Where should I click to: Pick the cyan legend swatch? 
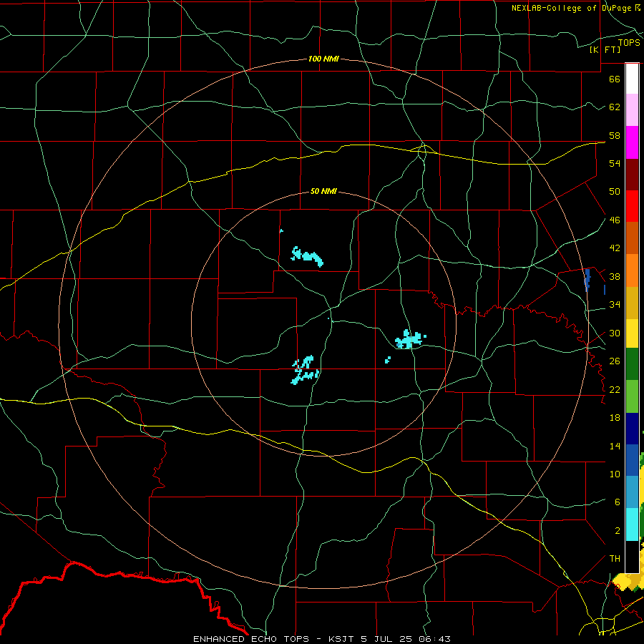[632, 525]
